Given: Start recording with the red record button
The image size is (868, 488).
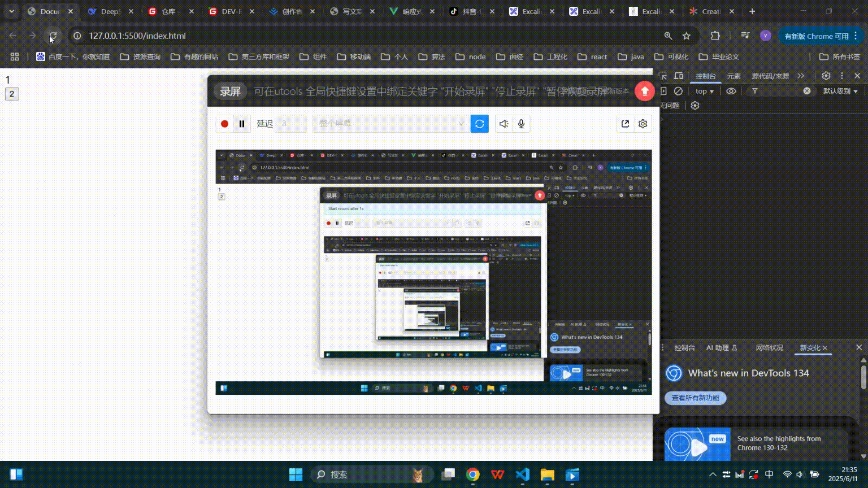Looking at the screenshot, I should (x=224, y=124).
